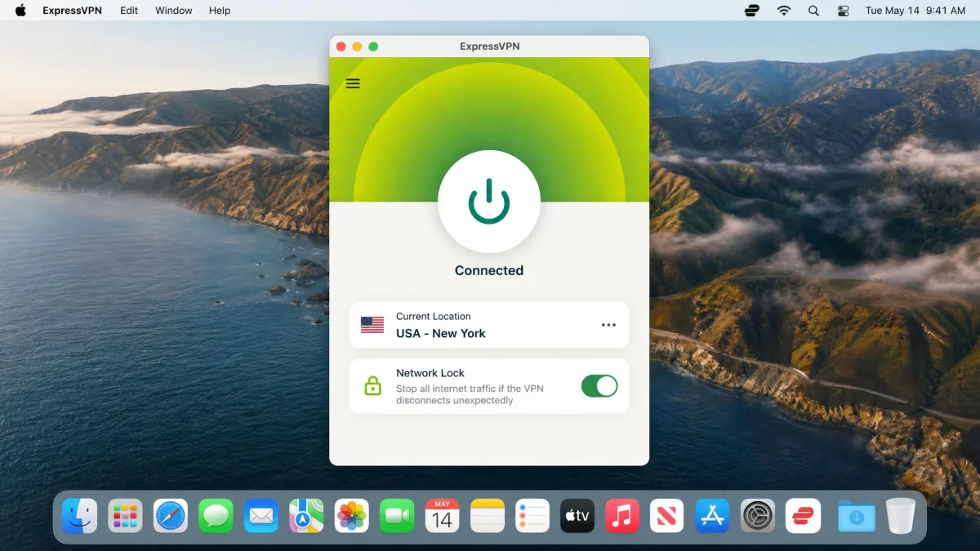This screenshot has height=551, width=980.
Task: Open Finder from the Dock
Action: point(80,516)
